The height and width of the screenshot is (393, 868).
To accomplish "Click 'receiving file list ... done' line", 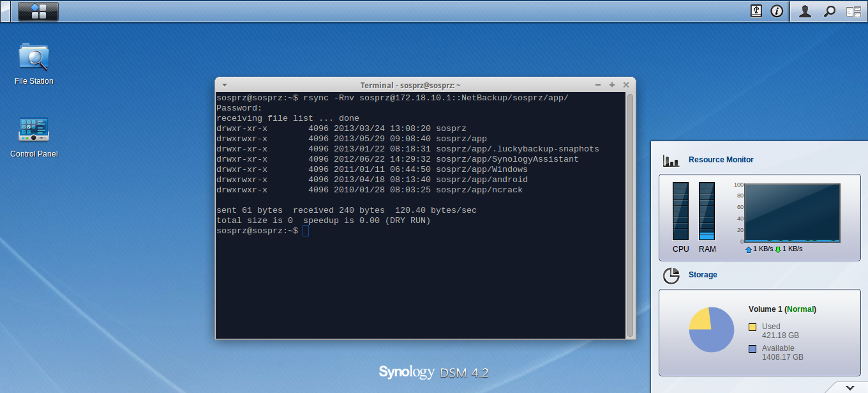I will [x=288, y=118].
